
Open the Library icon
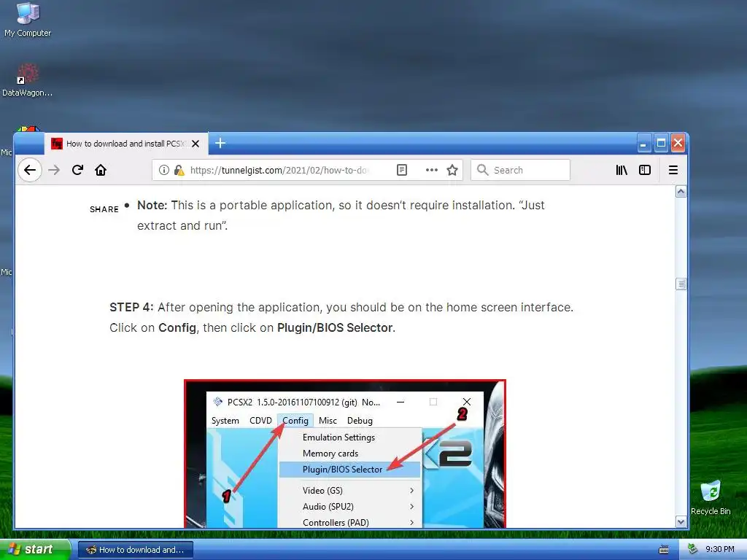(622, 170)
